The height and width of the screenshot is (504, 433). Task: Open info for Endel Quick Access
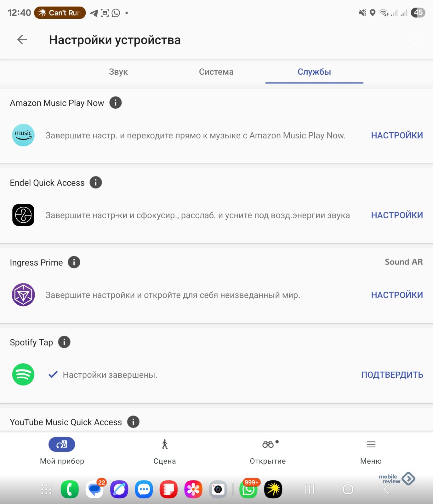[x=96, y=182]
